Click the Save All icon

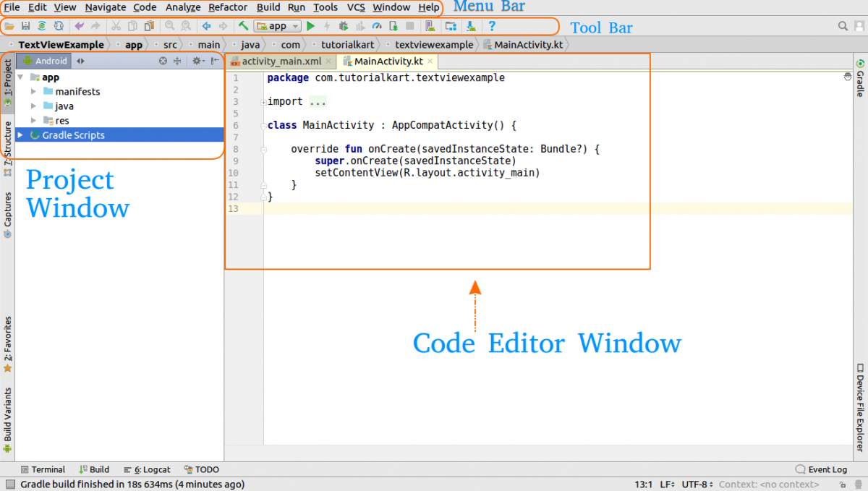(25, 26)
